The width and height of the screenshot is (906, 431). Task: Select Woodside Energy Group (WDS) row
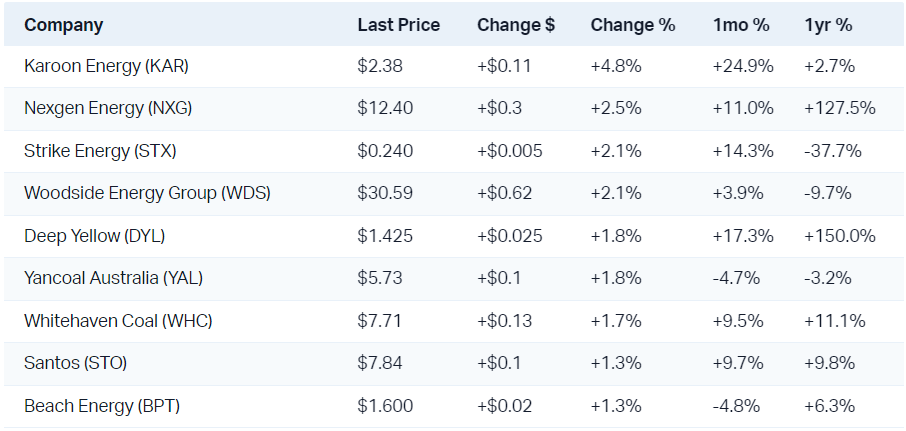(147, 193)
